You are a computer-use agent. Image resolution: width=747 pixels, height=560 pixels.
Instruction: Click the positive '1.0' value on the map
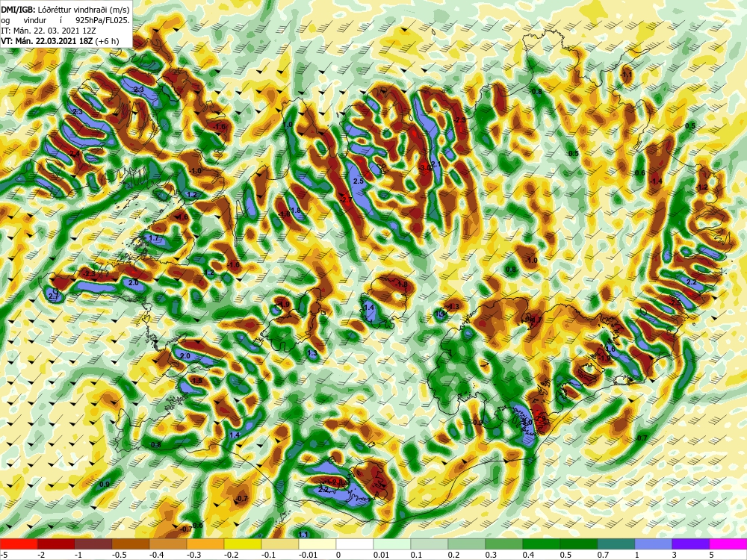click(x=288, y=125)
